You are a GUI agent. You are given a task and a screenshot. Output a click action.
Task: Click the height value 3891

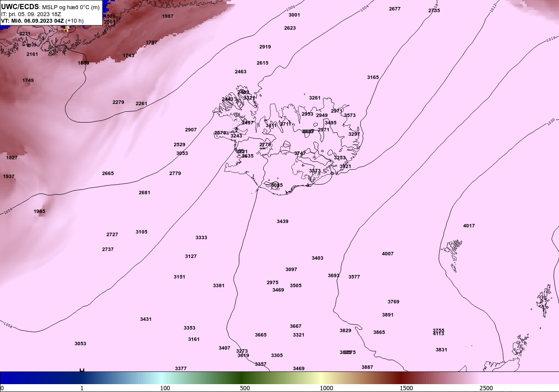pyautogui.click(x=388, y=315)
